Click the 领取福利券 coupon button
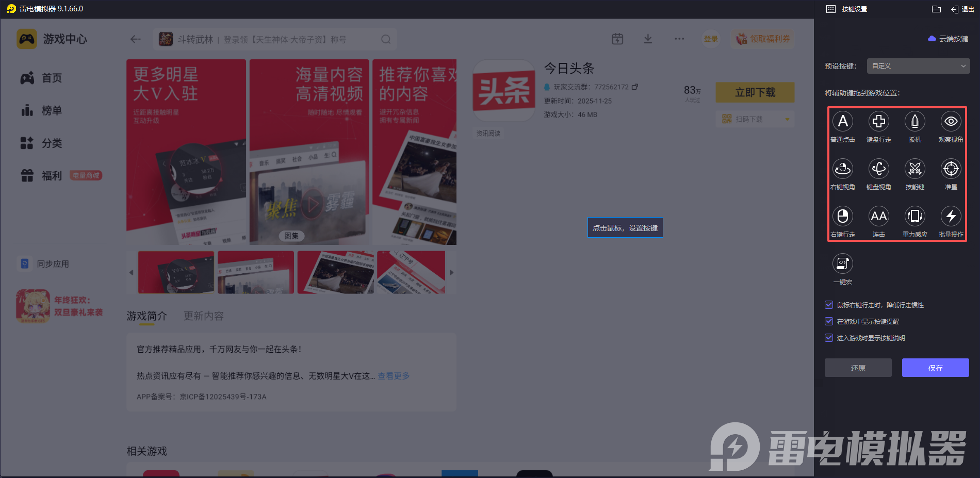The height and width of the screenshot is (478, 980). pos(763,39)
